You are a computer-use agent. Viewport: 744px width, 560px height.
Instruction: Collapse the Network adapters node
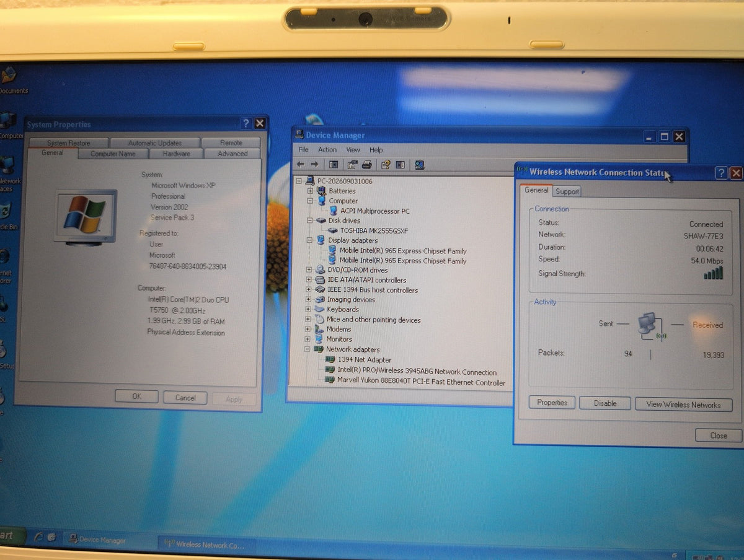point(308,349)
